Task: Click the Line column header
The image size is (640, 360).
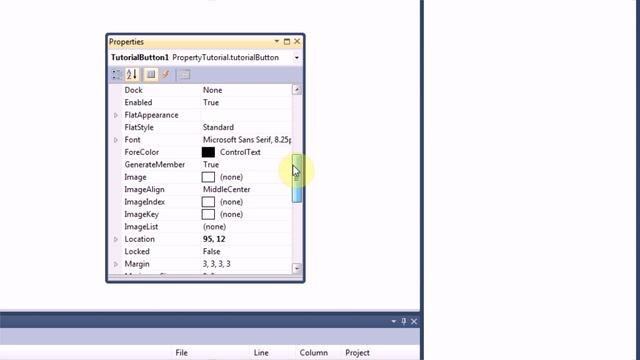Action: pyautogui.click(x=261, y=353)
